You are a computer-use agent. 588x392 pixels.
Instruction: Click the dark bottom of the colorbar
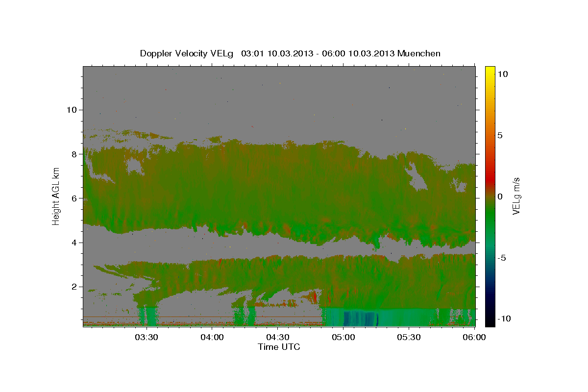coord(490,318)
